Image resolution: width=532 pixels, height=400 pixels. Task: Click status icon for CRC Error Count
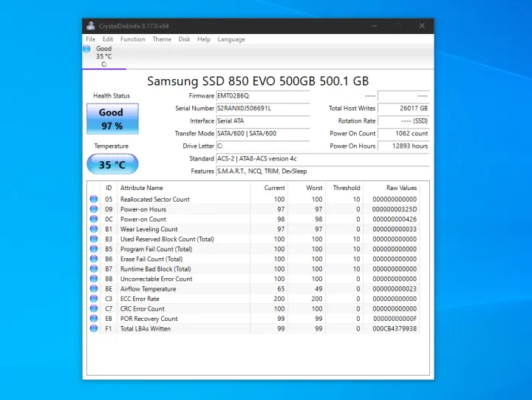(x=94, y=309)
